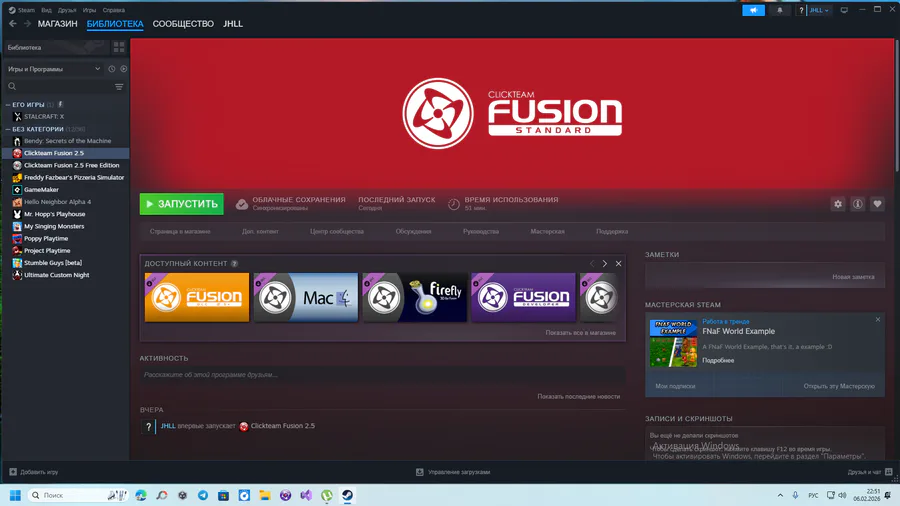Open the Игры menu
The image size is (900, 506).
90,10
